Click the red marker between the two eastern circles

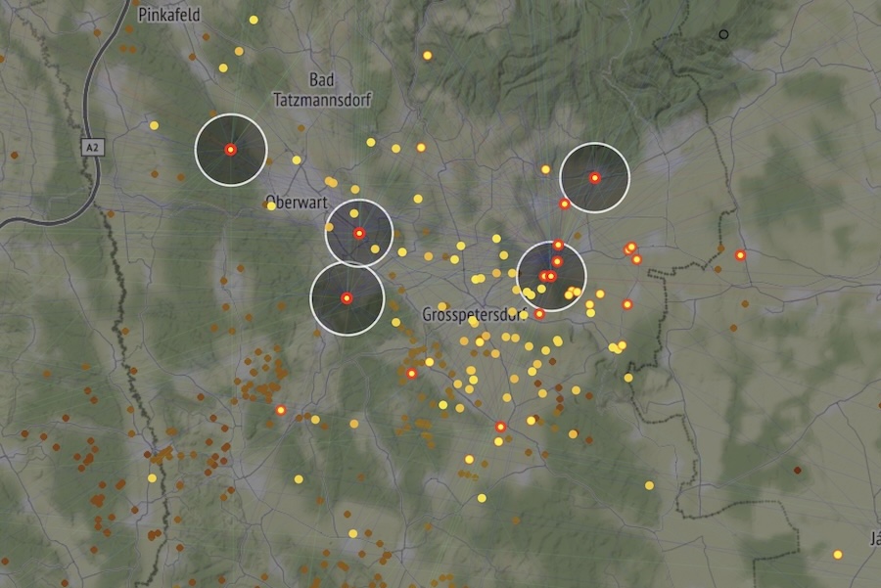[565, 204]
